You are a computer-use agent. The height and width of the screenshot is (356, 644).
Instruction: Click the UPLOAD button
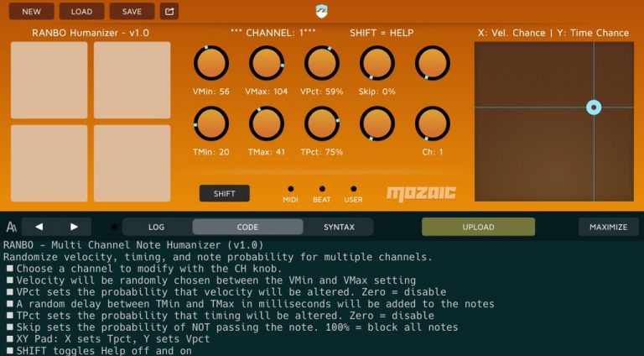pyautogui.click(x=479, y=227)
